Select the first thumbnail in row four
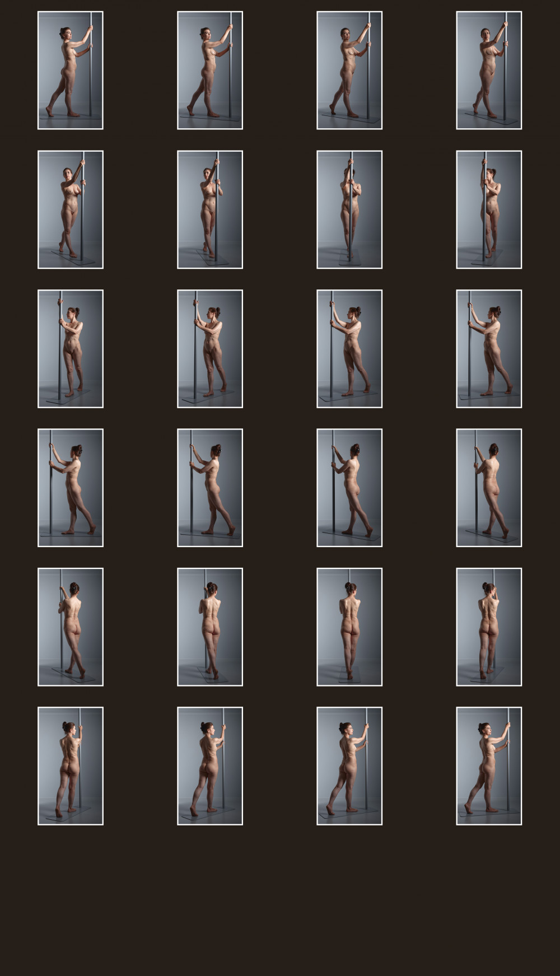The width and height of the screenshot is (560, 976). point(71,488)
